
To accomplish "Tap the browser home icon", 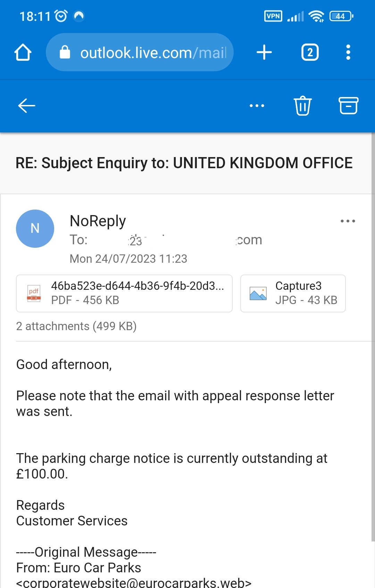I will click(x=23, y=52).
